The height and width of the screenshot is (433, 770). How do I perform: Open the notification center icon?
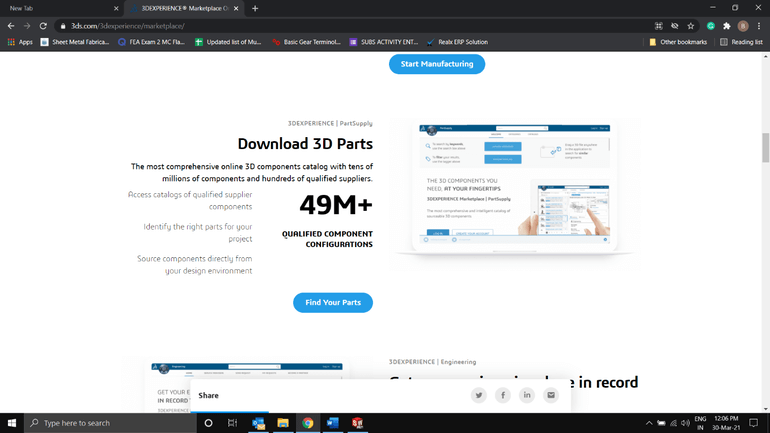753,423
